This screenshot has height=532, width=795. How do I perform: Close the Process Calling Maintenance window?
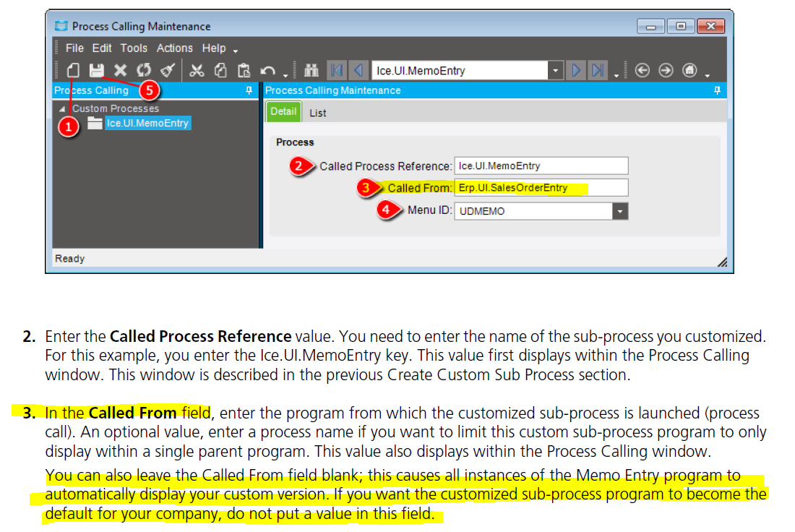[711, 26]
